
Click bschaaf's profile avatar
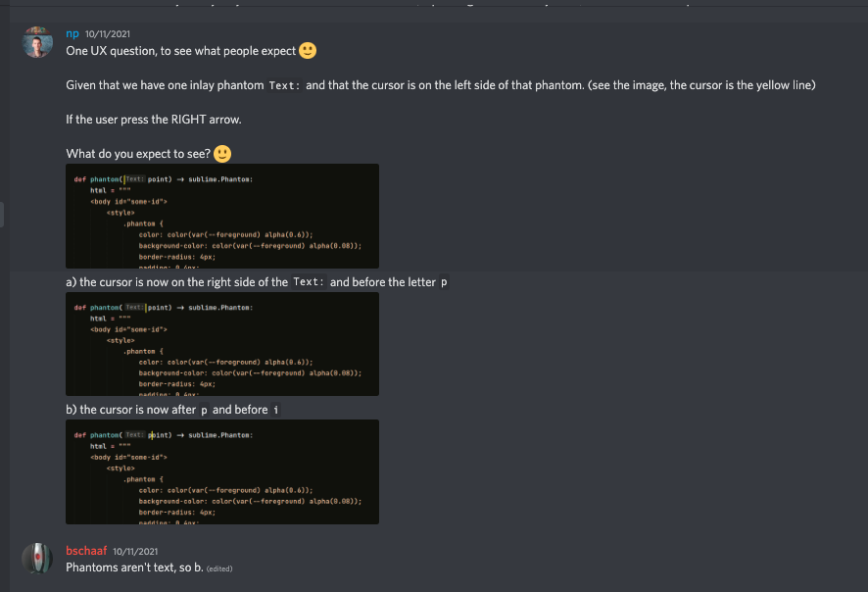click(x=37, y=559)
